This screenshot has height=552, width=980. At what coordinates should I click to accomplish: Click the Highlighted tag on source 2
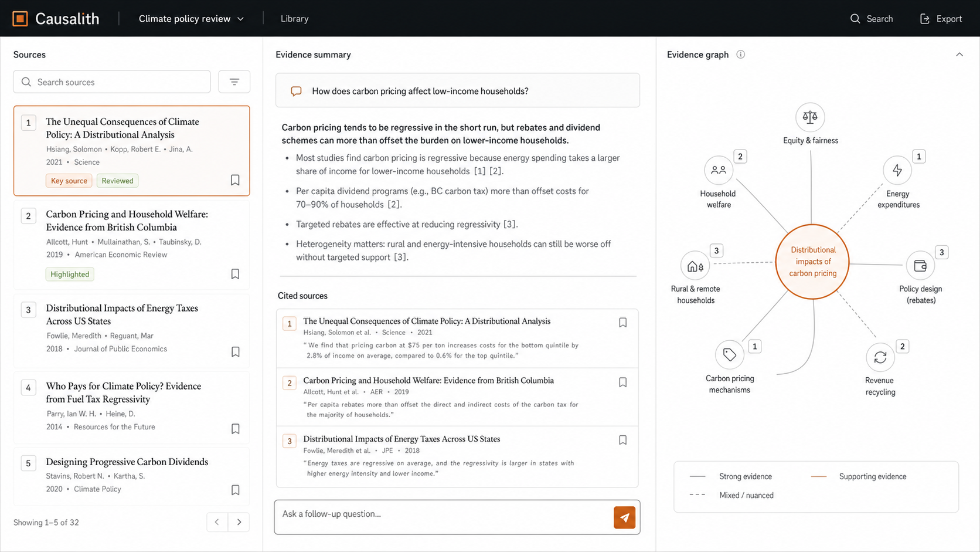click(x=70, y=274)
